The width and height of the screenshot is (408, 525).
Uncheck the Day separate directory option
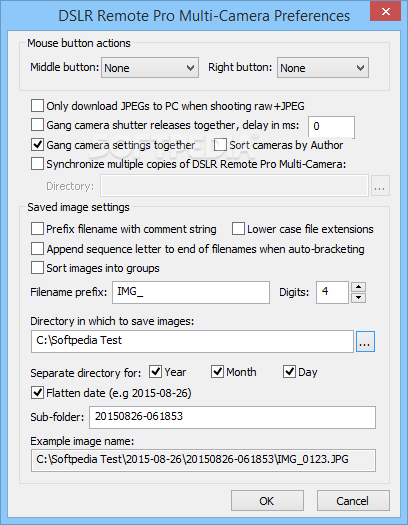pos(289,372)
